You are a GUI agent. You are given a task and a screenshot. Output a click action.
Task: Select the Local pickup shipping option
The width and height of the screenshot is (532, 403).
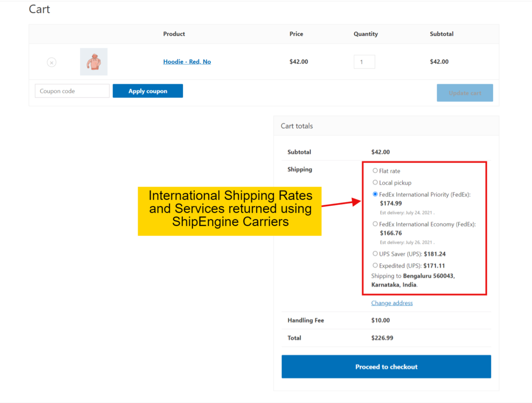tap(375, 182)
